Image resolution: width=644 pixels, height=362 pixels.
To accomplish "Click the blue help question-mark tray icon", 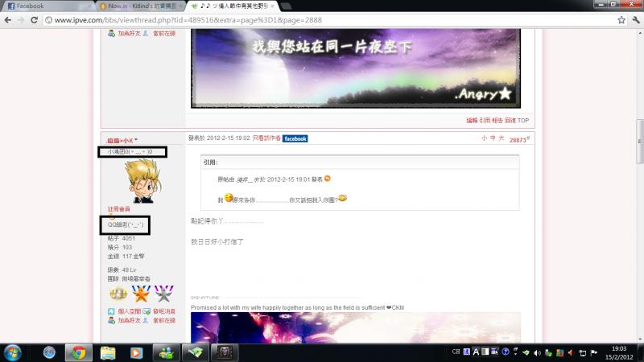I will pyautogui.click(x=506, y=352).
